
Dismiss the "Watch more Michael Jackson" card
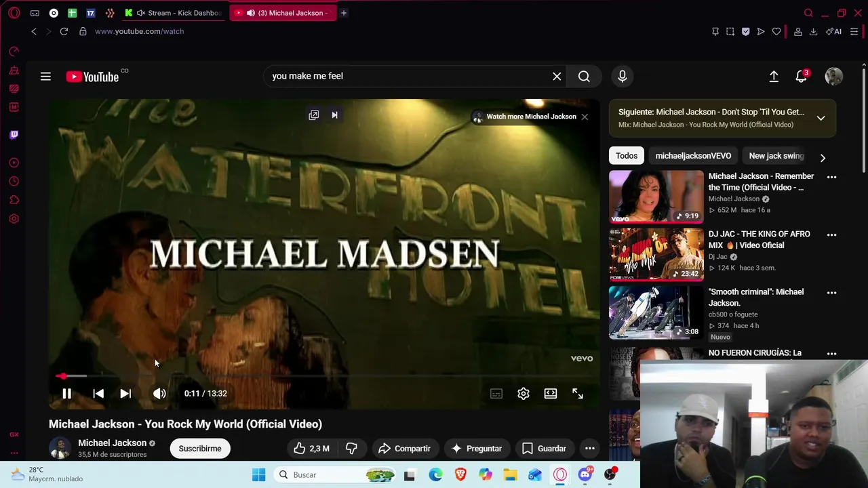pos(585,117)
